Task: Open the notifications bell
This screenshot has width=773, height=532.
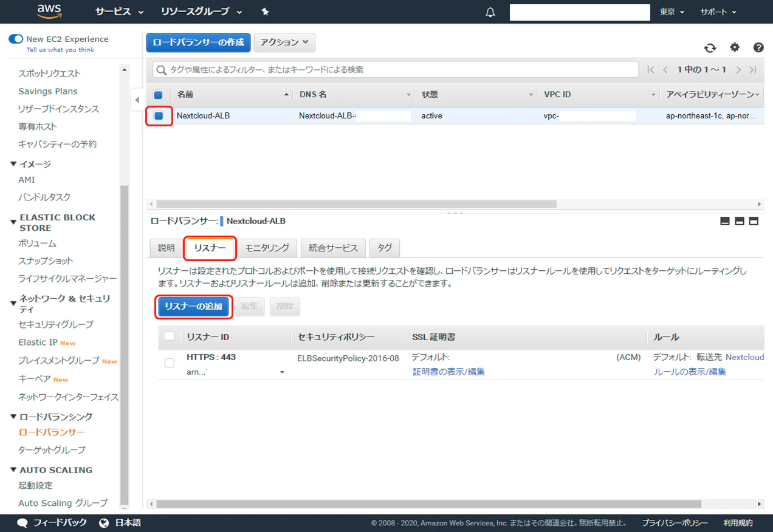Action: (x=490, y=12)
